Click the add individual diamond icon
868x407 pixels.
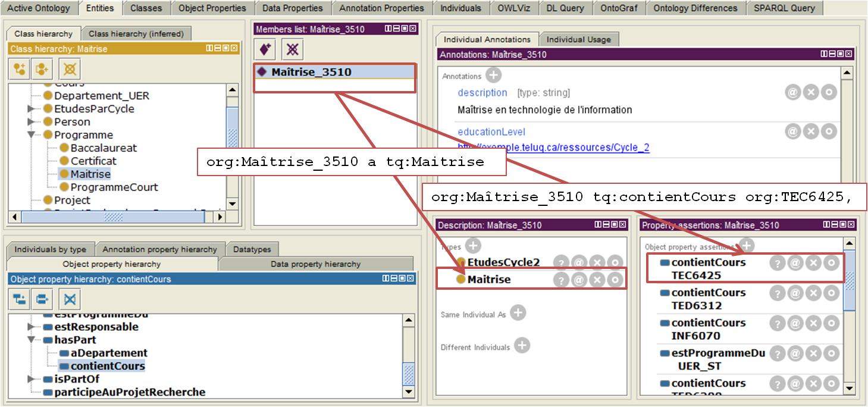(x=265, y=49)
